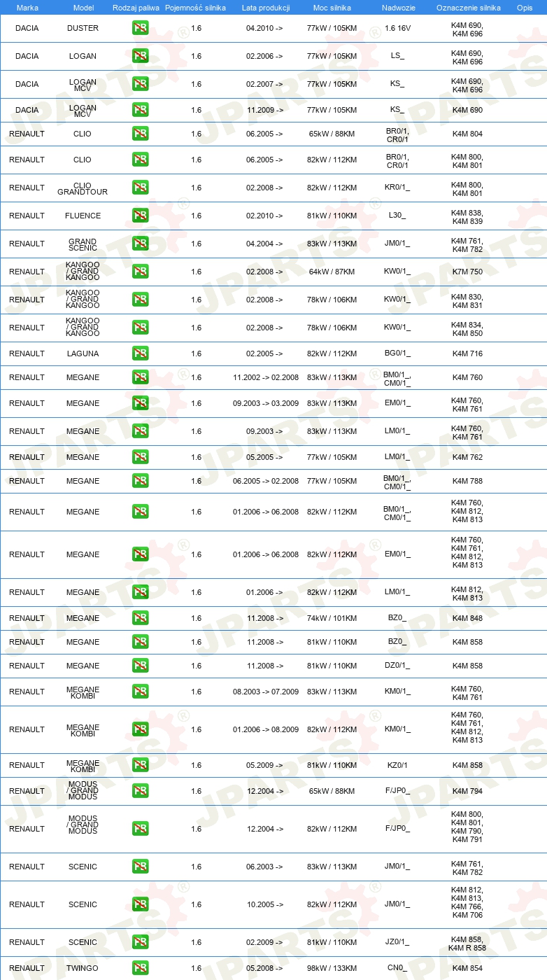This screenshot has height=980, width=547.
Task: Click the body code 'L30_'
Action: [397, 216]
